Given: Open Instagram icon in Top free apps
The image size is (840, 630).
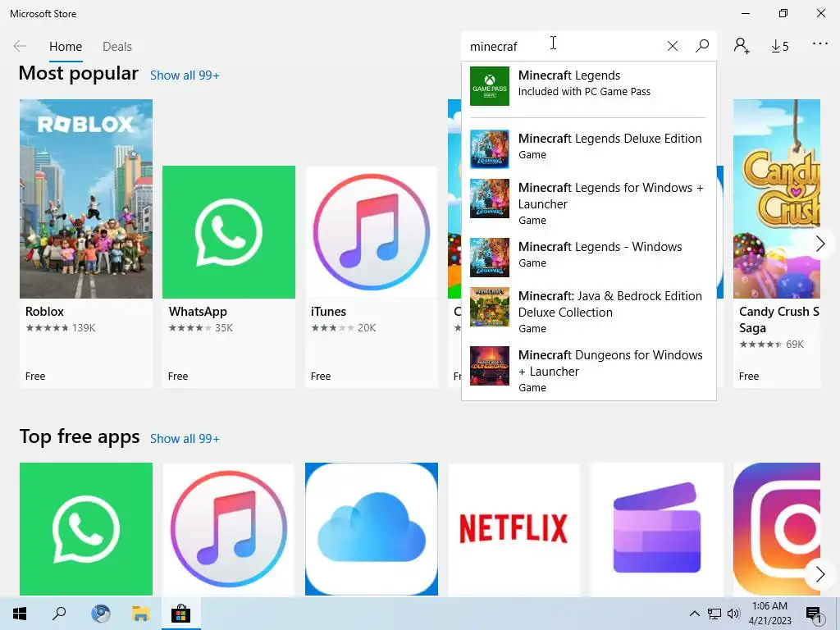Looking at the screenshot, I should [776, 529].
